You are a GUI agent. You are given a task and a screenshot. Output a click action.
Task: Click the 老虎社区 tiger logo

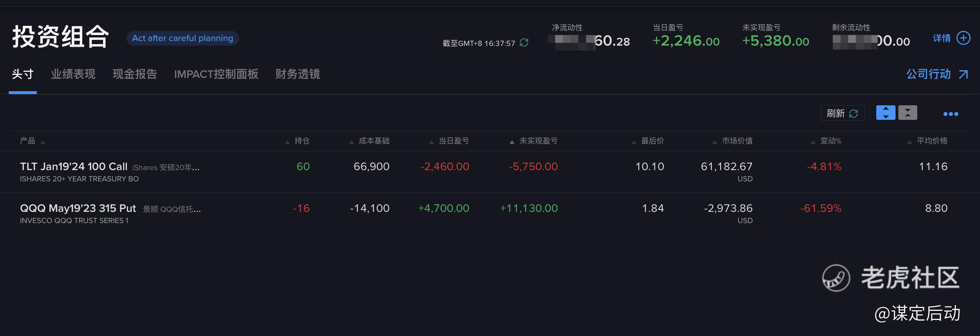836,278
